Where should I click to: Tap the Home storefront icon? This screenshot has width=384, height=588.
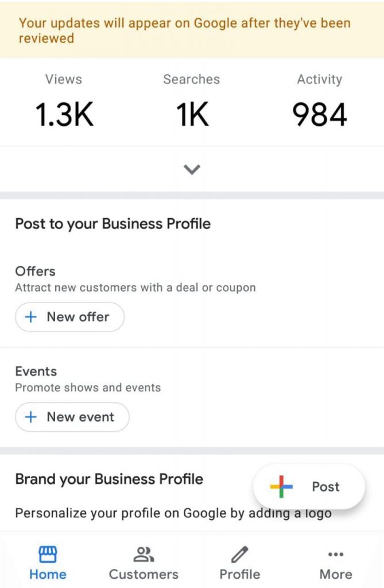(48, 554)
